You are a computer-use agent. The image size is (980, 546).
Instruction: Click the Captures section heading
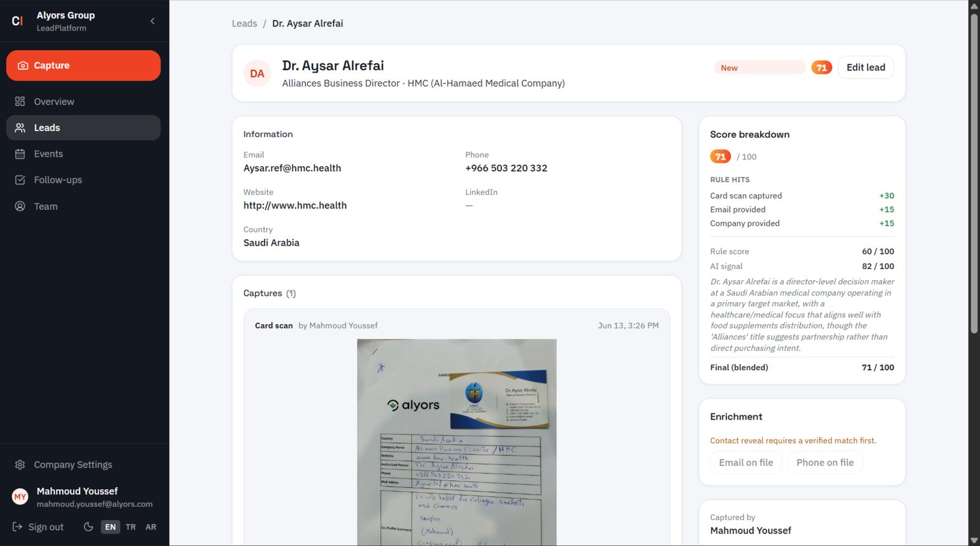coord(269,294)
